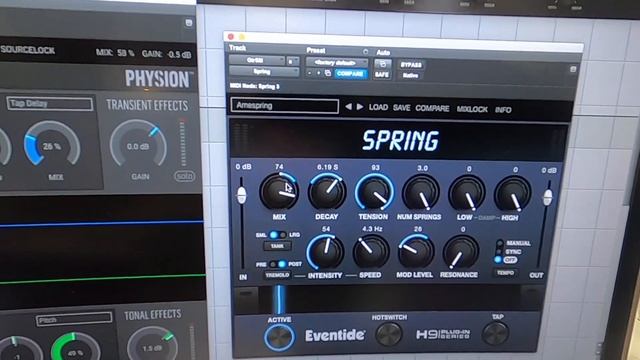
Task: Click the TEMPO label button
Action: (505, 273)
